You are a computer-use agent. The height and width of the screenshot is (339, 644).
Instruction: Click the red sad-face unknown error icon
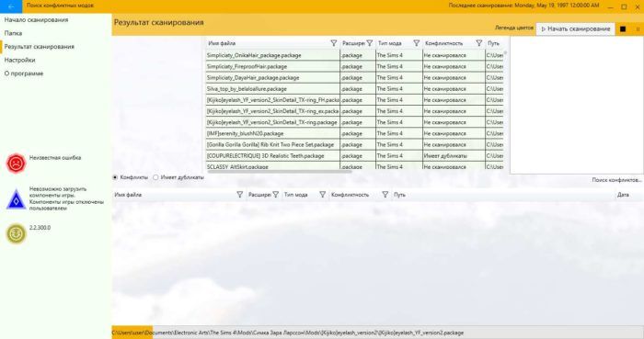16,164
